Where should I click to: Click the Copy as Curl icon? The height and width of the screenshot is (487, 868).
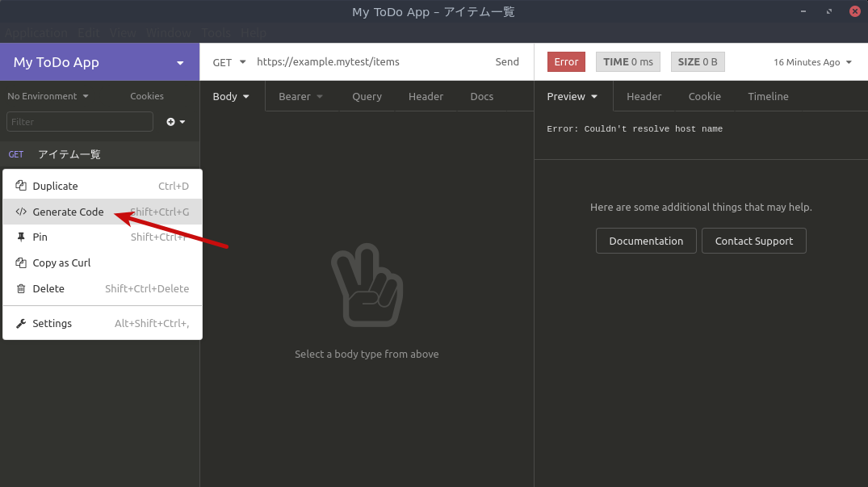[x=21, y=263]
